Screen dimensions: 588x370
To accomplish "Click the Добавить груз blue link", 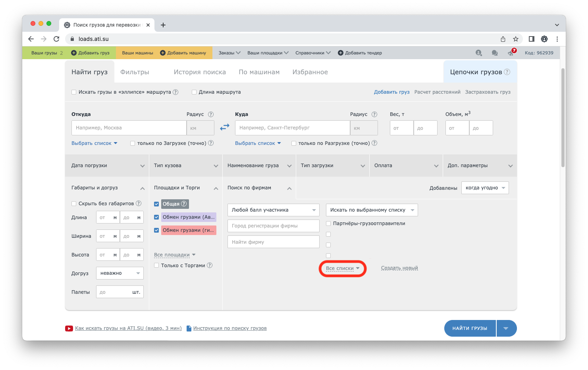I will [x=391, y=92].
